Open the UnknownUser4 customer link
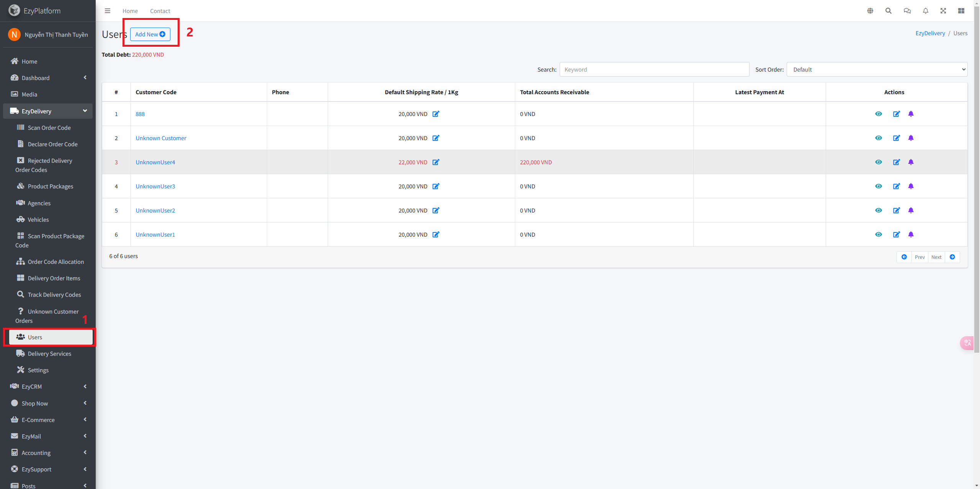The image size is (980, 489). [155, 162]
